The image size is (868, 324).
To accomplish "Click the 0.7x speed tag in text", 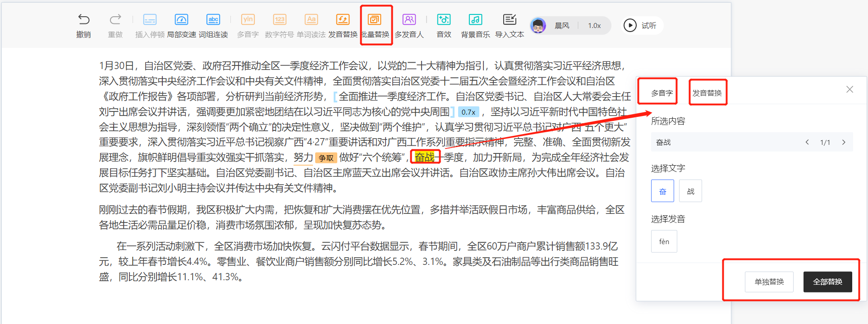I will pos(468,112).
